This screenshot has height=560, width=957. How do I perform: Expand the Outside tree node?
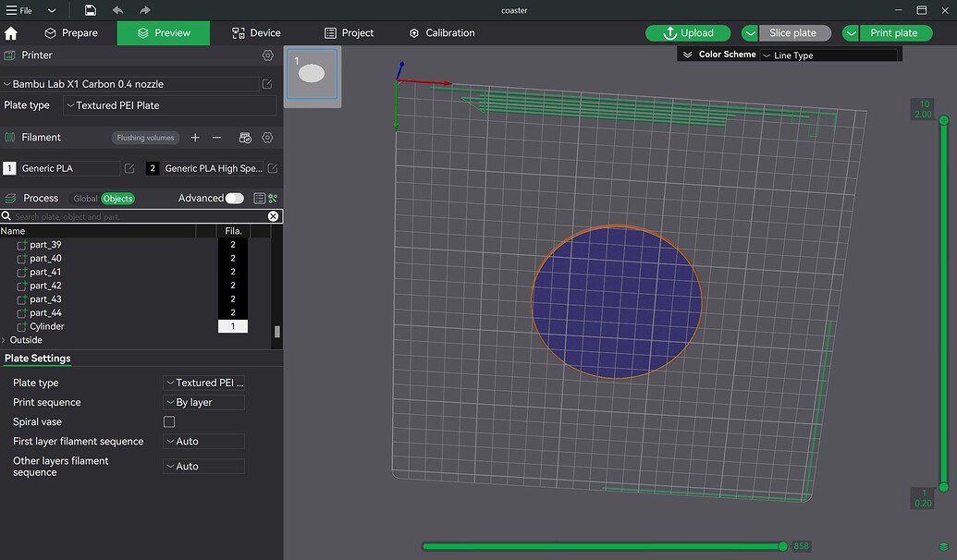(5, 340)
